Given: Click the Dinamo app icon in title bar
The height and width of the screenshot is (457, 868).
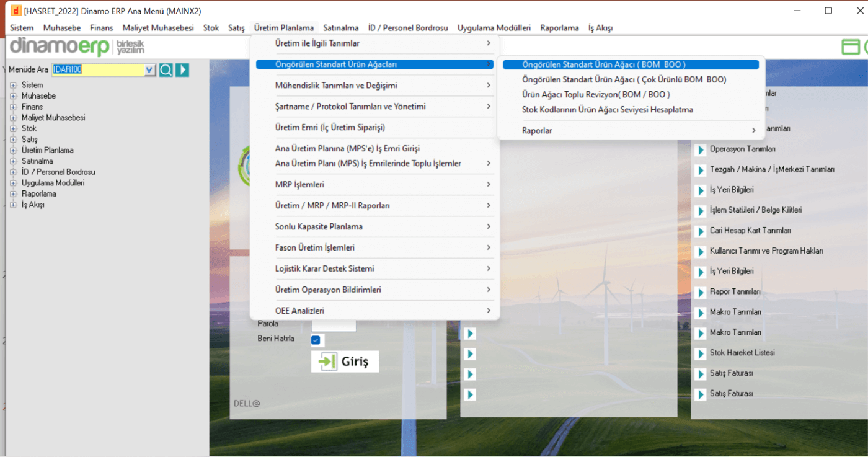Looking at the screenshot, I should pyautogui.click(x=16, y=11).
